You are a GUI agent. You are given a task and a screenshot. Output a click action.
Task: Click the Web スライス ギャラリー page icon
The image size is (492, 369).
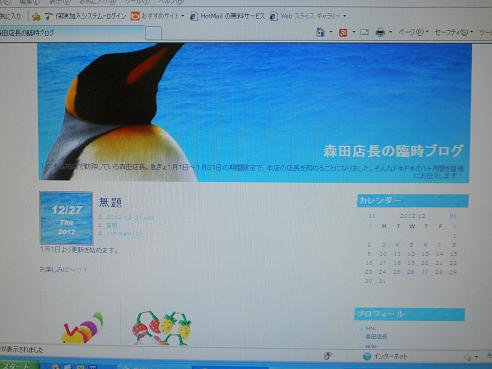(273, 16)
